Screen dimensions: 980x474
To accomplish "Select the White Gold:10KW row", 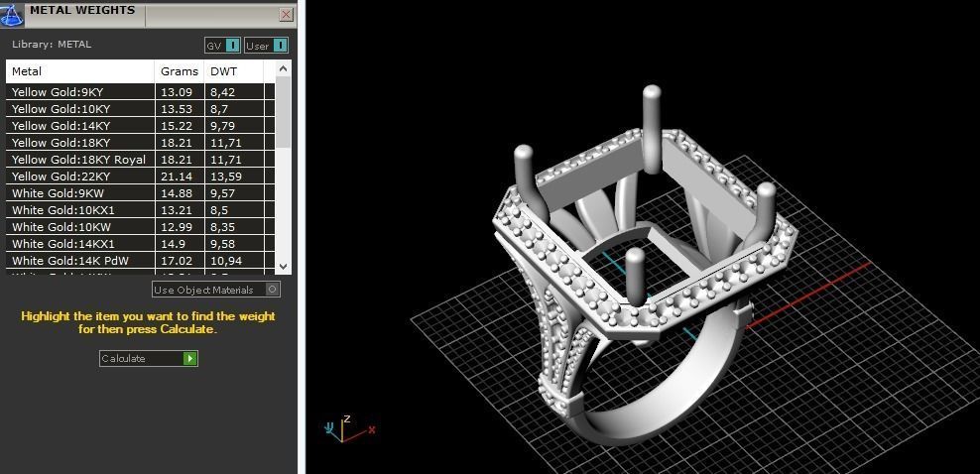I will point(140,227).
